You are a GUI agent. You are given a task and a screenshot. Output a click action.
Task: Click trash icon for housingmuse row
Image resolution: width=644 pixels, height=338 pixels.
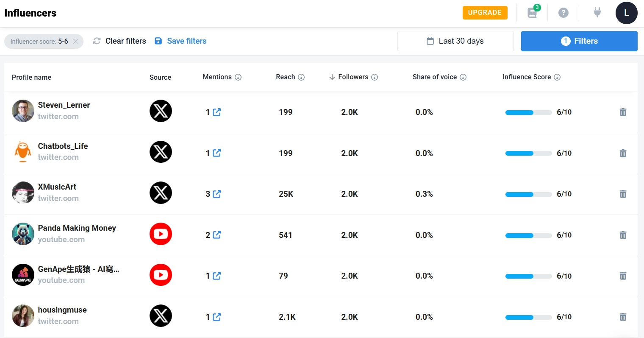pyautogui.click(x=623, y=317)
